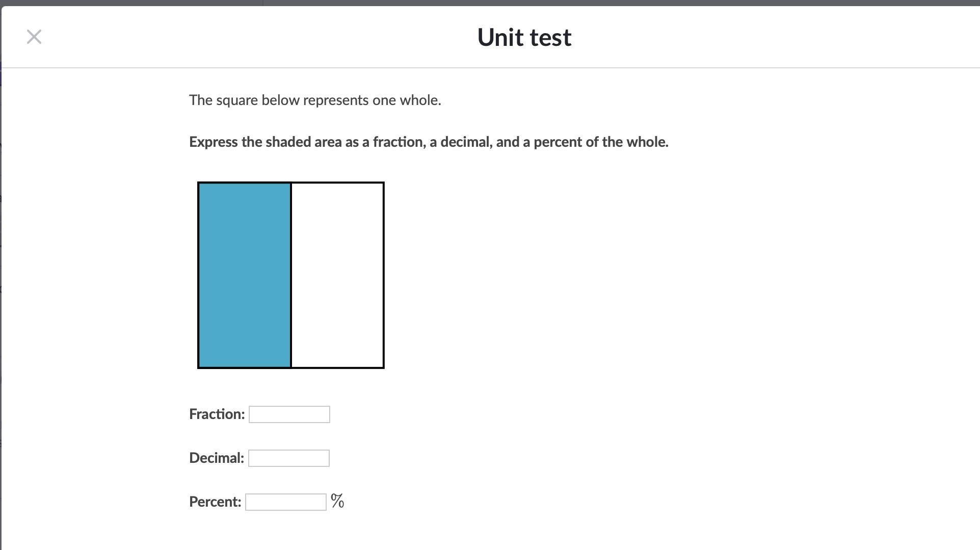Click the percent sign beside the Percent box

(x=337, y=501)
